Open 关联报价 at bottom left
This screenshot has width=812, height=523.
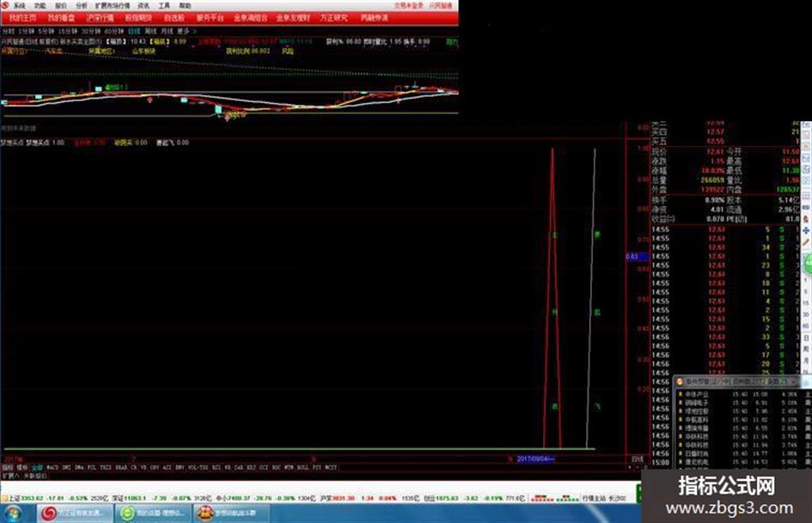35,476
